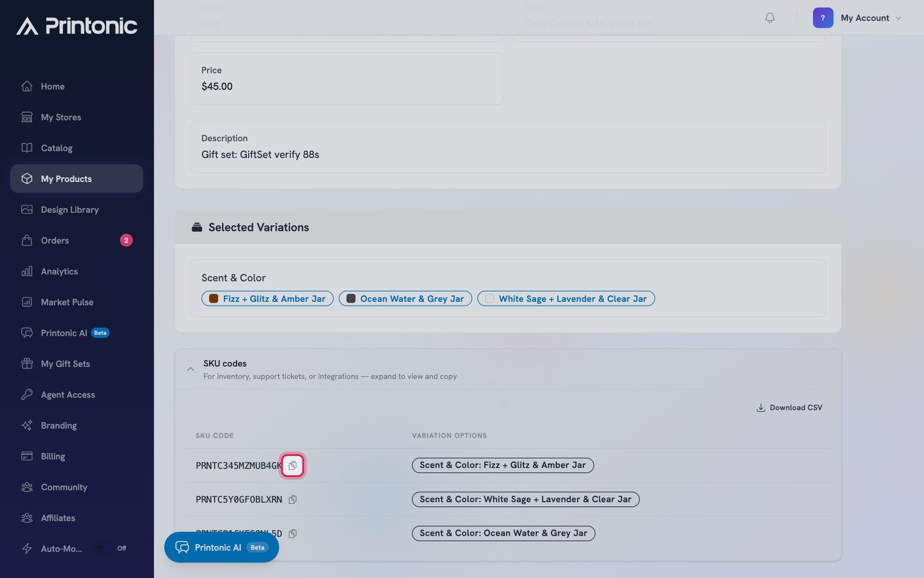
Task: Open the Catalog page
Action: pos(77,148)
